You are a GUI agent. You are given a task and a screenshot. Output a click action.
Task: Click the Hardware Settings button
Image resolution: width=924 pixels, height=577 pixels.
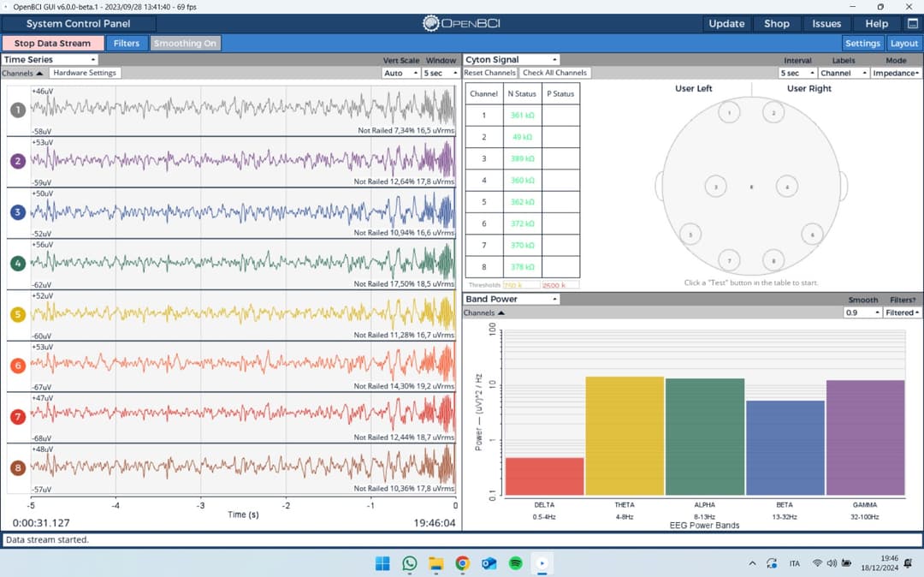[85, 74]
